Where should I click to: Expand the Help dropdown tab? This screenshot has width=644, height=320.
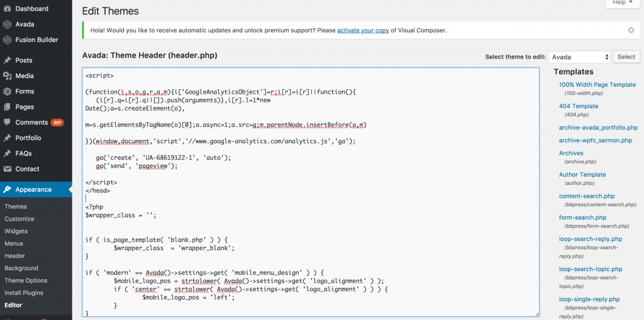[x=623, y=3]
